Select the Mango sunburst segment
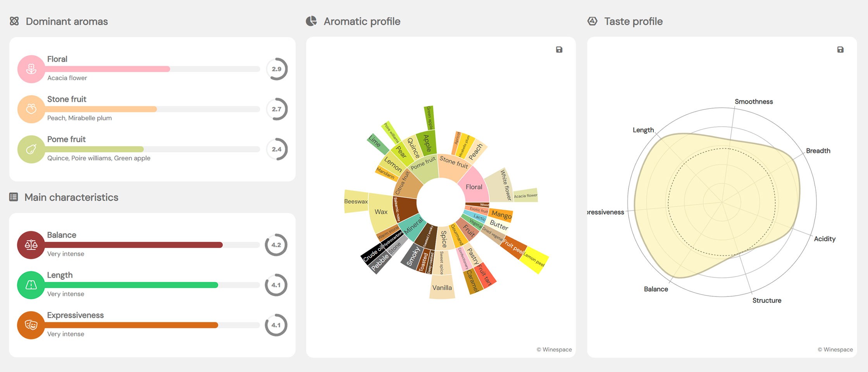 tap(501, 214)
